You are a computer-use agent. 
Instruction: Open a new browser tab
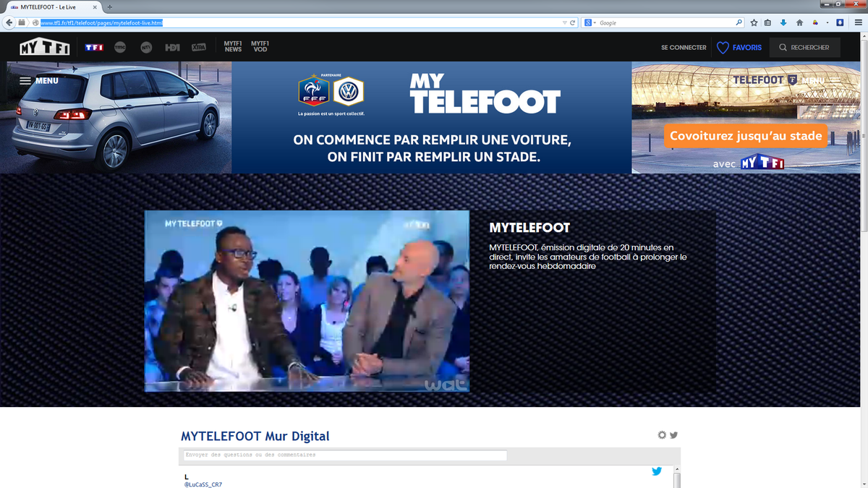click(x=110, y=7)
